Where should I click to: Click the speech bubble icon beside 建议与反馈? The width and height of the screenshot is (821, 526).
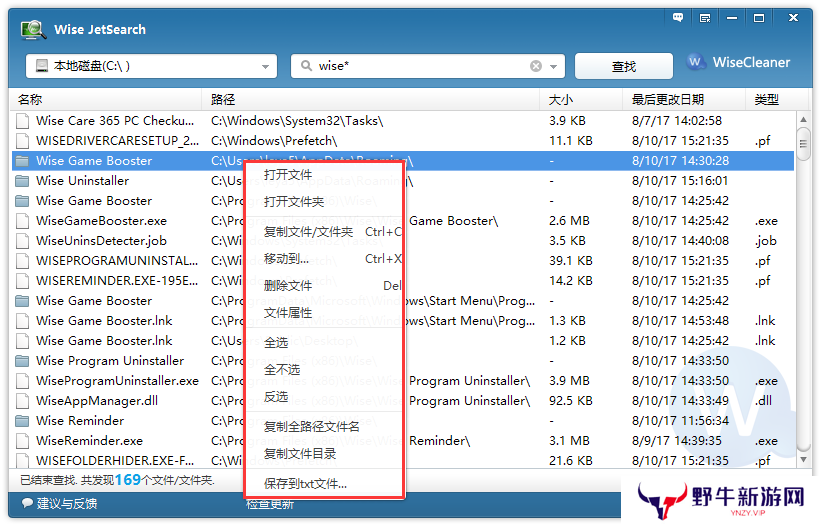tap(27, 503)
